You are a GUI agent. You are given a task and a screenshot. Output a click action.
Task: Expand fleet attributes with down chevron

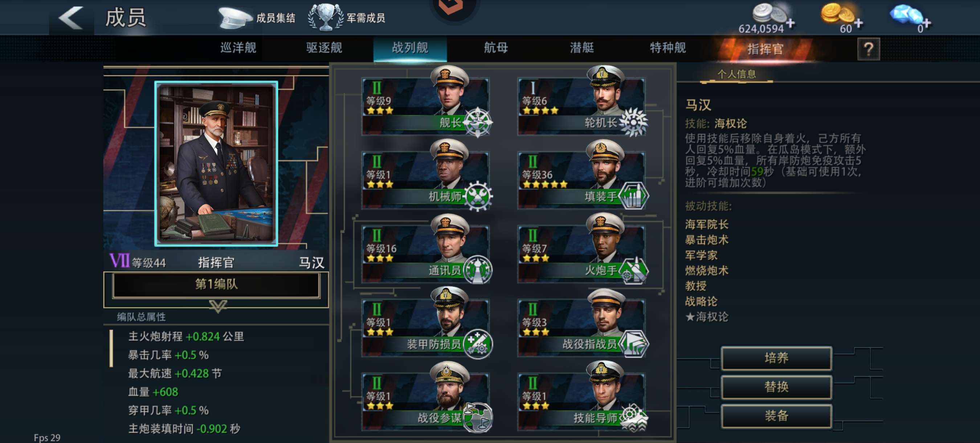tap(218, 306)
